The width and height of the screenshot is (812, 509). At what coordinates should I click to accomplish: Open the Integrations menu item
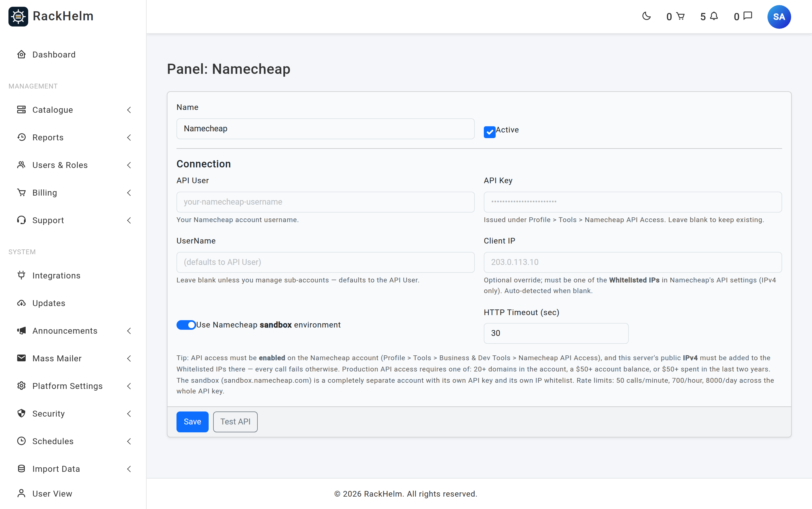click(73, 275)
